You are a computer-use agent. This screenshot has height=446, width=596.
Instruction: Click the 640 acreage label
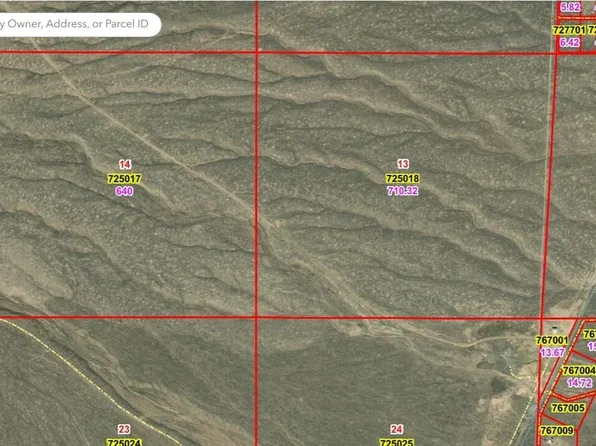click(124, 191)
